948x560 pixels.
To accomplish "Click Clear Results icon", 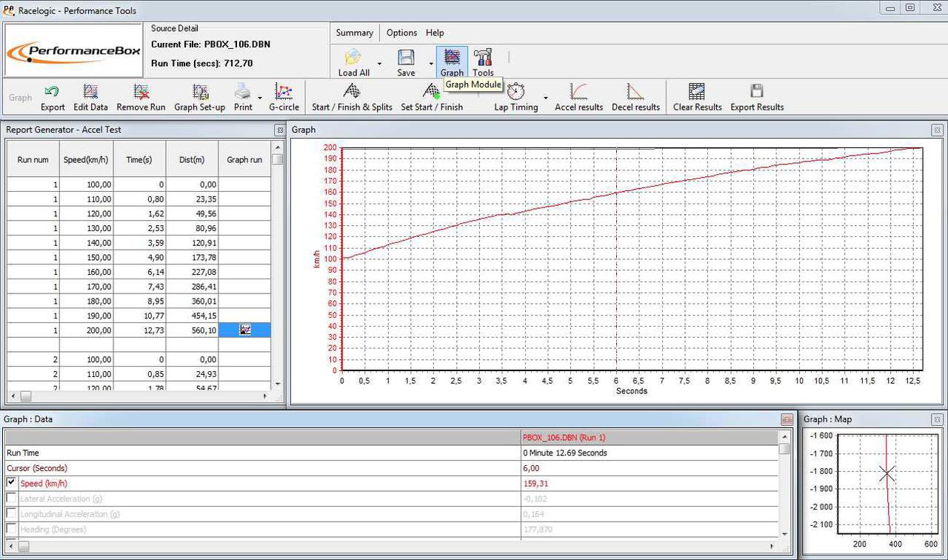I will pos(697,91).
